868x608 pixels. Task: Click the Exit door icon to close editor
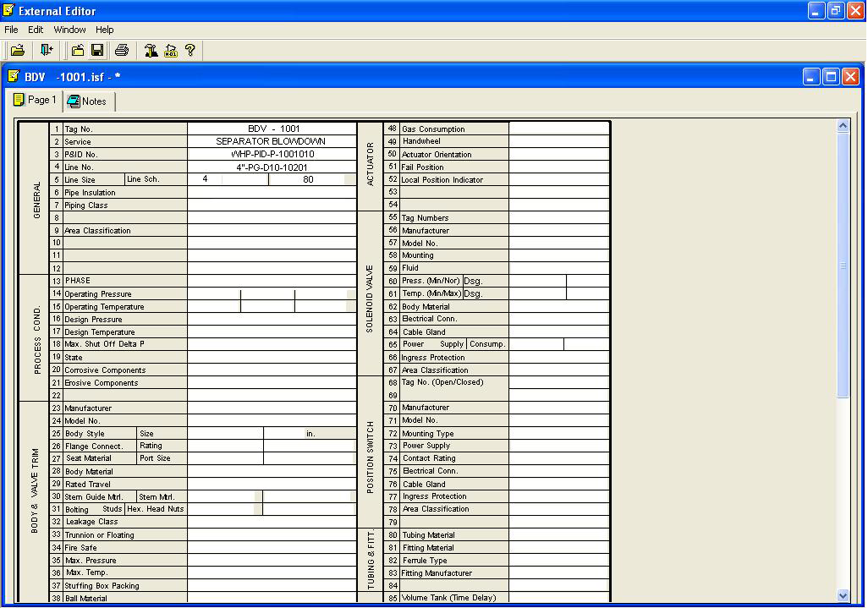point(47,50)
